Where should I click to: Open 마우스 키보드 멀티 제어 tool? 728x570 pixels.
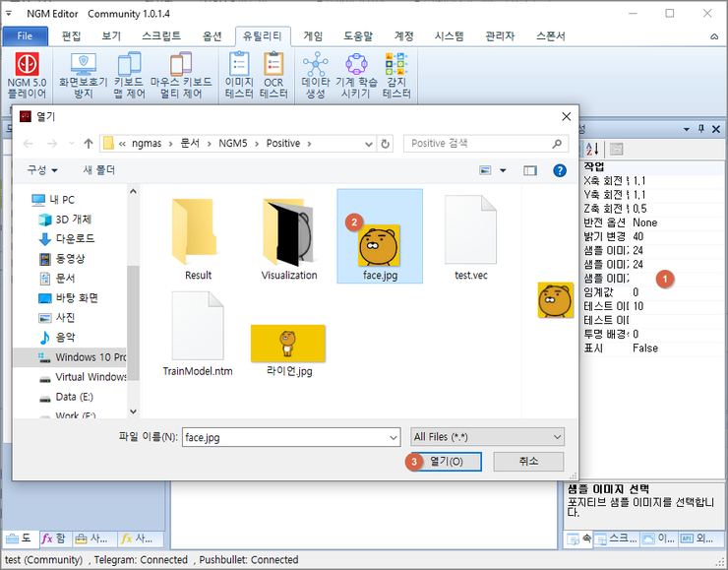point(181,75)
